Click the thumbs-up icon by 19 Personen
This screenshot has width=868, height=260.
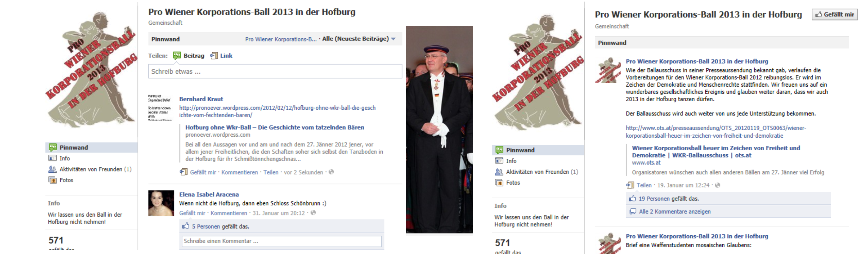[632, 198]
